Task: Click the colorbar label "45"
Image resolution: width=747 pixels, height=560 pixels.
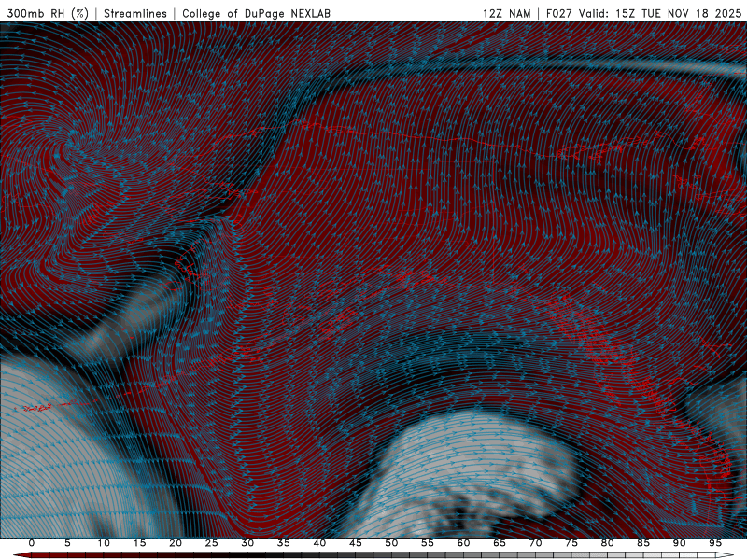Action: pos(356,543)
